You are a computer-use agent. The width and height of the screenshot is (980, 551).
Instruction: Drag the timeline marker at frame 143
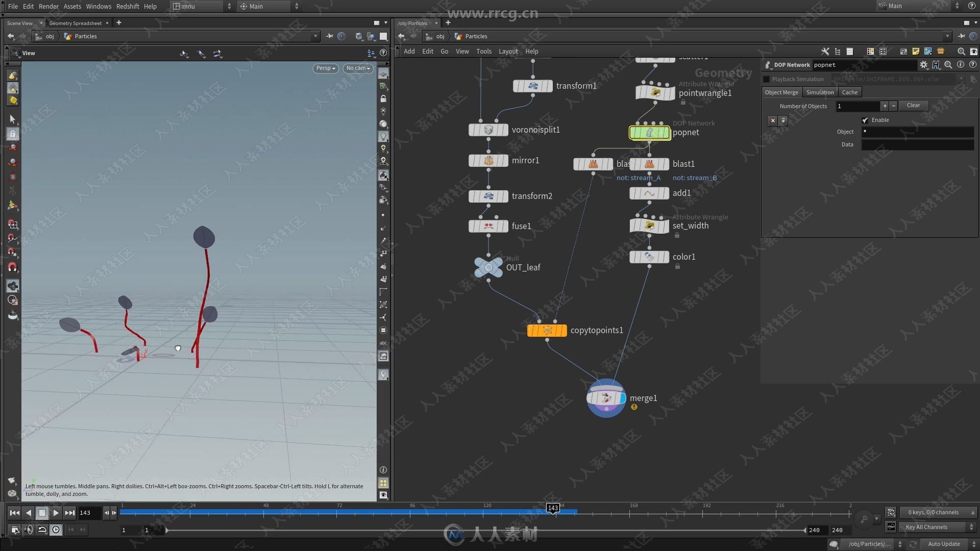[552, 508]
